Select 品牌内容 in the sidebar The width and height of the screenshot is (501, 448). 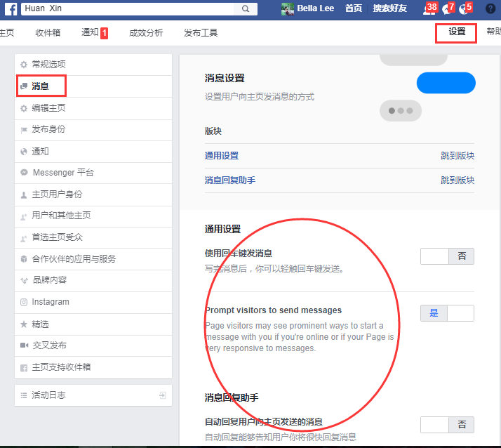[93, 281]
